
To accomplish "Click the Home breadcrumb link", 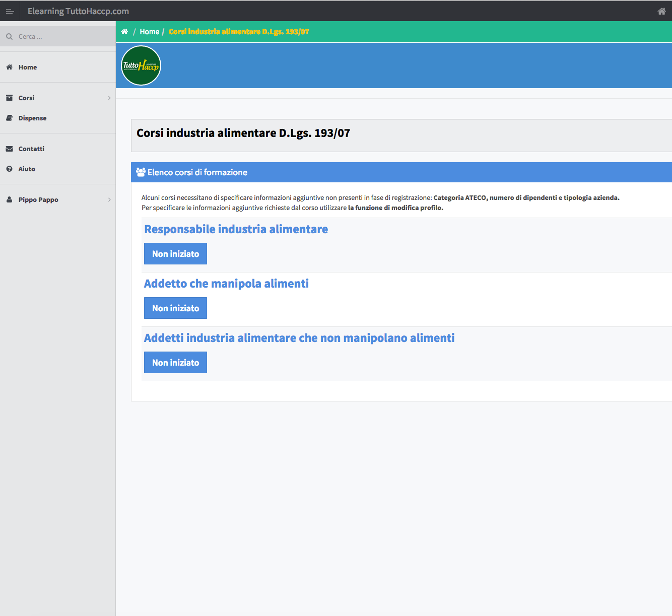I will pos(149,32).
